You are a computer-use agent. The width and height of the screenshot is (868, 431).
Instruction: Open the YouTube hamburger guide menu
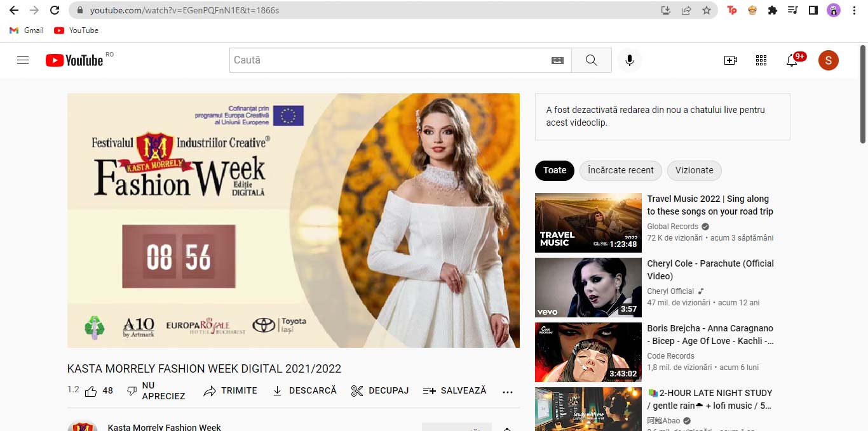coord(23,60)
